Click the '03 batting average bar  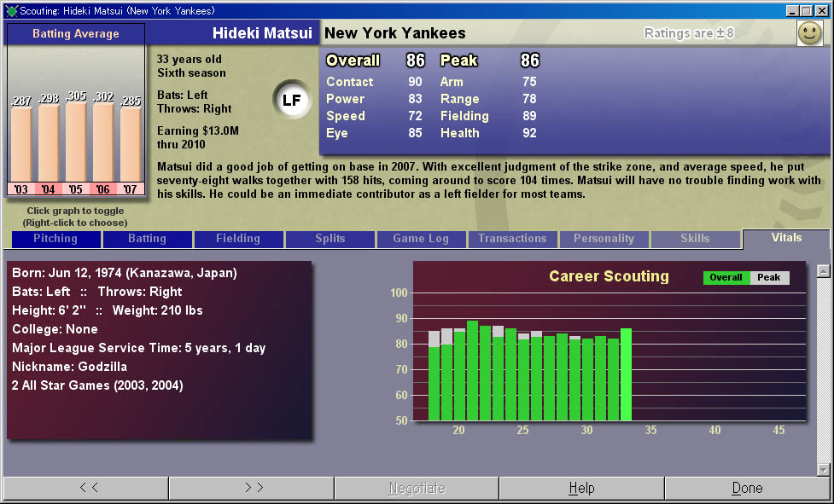(21, 144)
